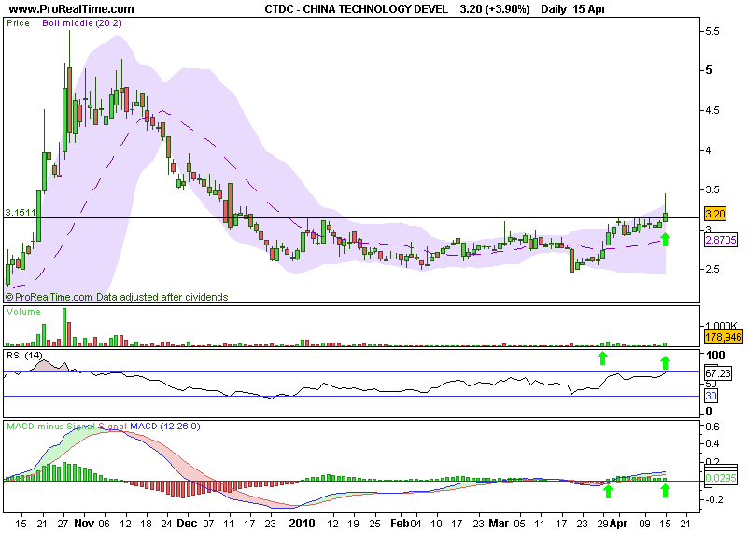Click the 06 date label after Nov
This screenshot has height=560, width=747.
point(104,524)
